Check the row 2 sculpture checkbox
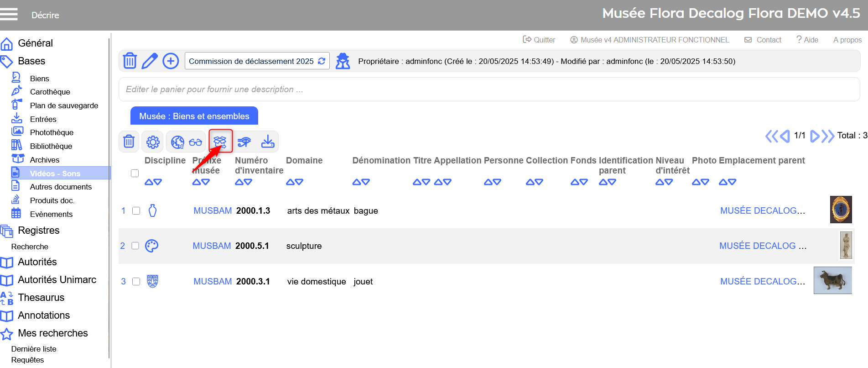Screen dimensions: 868x368 point(135,246)
